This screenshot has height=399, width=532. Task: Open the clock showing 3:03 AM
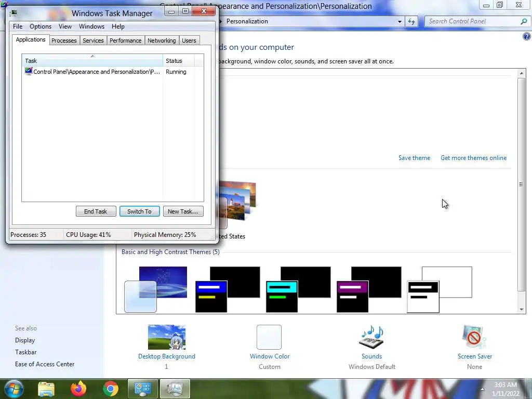[505, 389]
